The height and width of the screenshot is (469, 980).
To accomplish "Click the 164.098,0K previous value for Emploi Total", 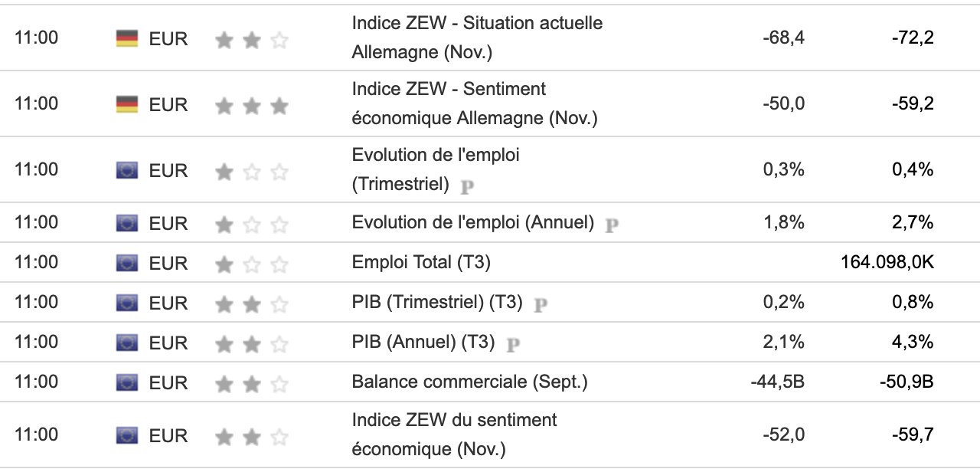I will (887, 263).
